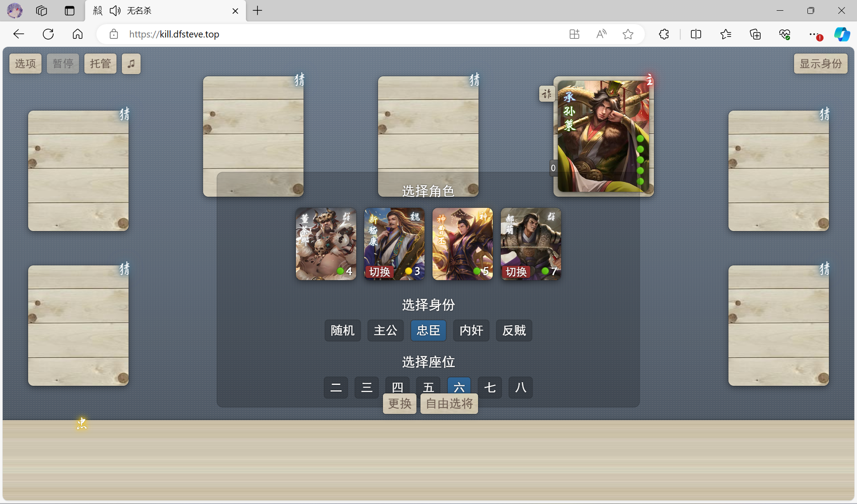Viewport: 857px width, 504px height.
Task: Select the 神曹丕 character card
Action: tap(462, 244)
